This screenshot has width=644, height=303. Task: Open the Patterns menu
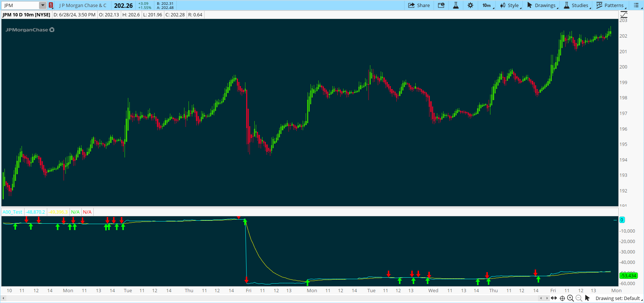tap(611, 5)
